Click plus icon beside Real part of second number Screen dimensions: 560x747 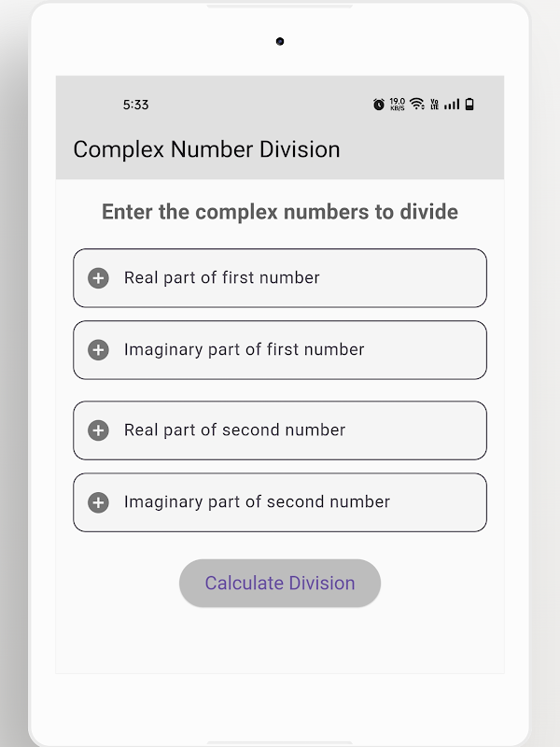click(98, 430)
